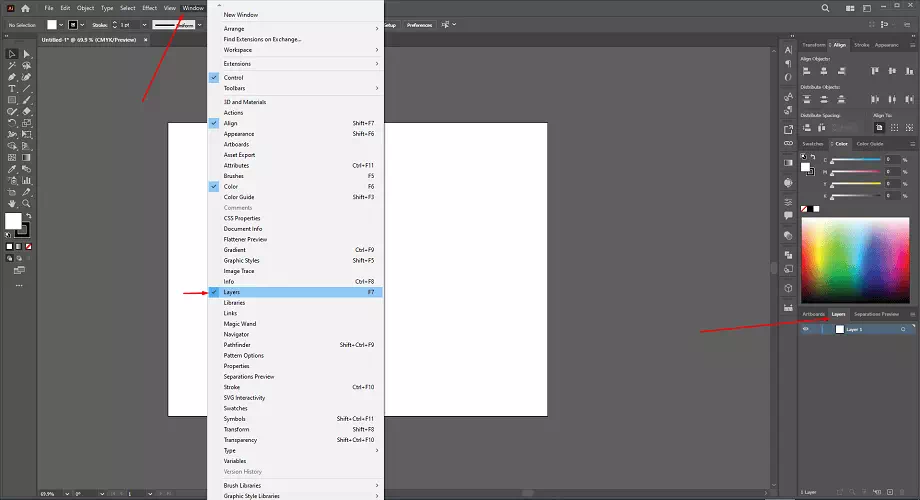Close the Untitled-1 document tab

146,40
